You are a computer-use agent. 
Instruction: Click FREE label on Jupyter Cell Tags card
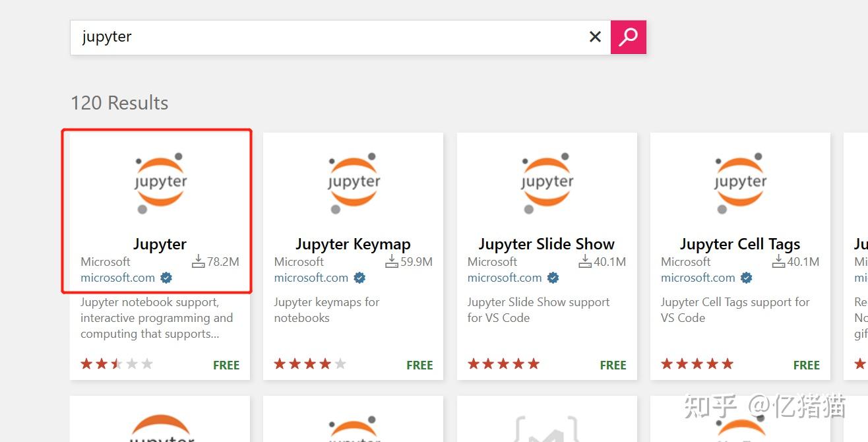coord(806,365)
